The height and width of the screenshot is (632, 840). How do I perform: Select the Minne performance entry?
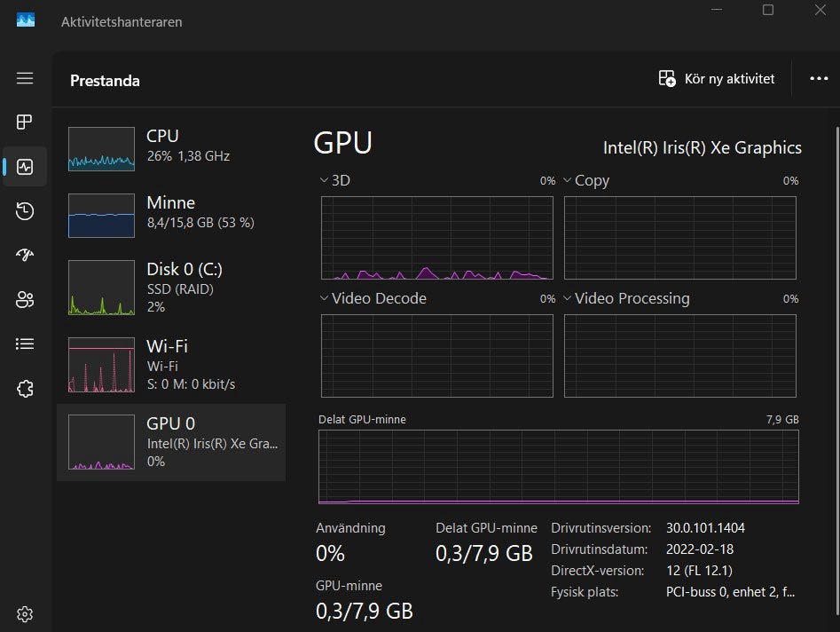[171, 216]
